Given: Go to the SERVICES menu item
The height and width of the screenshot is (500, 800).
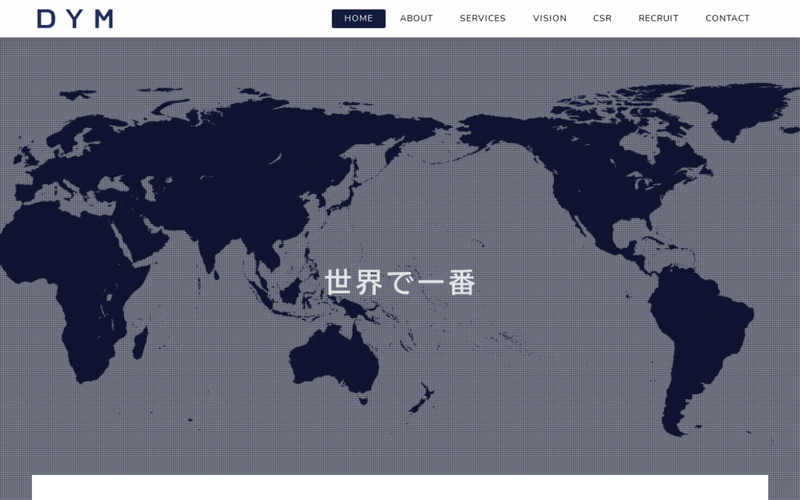Looking at the screenshot, I should pyautogui.click(x=482, y=18).
